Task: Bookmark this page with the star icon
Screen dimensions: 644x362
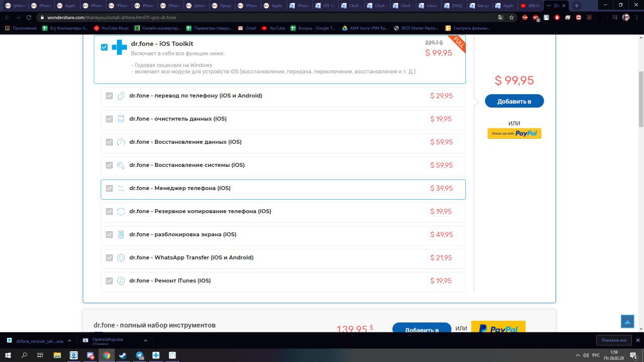Action: coord(512,17)
